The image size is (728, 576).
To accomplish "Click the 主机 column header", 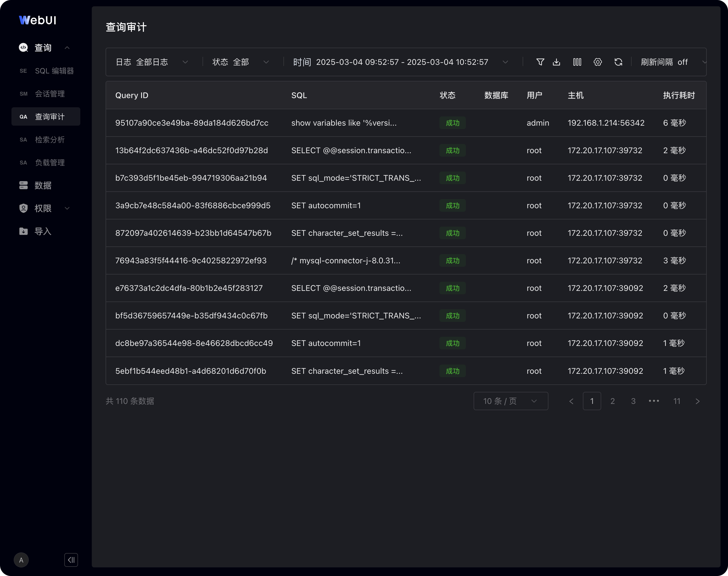I will [x=575, y=96].
